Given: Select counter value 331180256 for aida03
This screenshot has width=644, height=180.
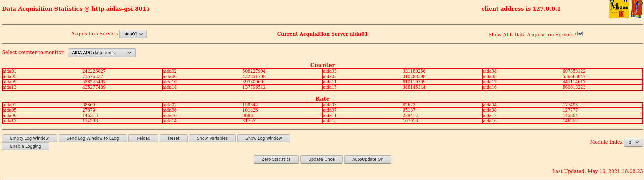Looking at the screenshot, I should pyautogui.click(x=414, y=71).
